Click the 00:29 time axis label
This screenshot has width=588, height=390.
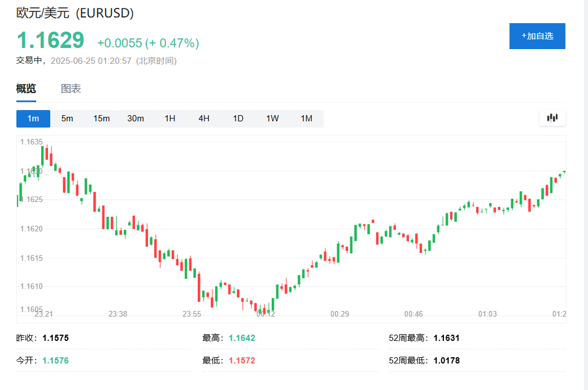[x=339, y=314]
